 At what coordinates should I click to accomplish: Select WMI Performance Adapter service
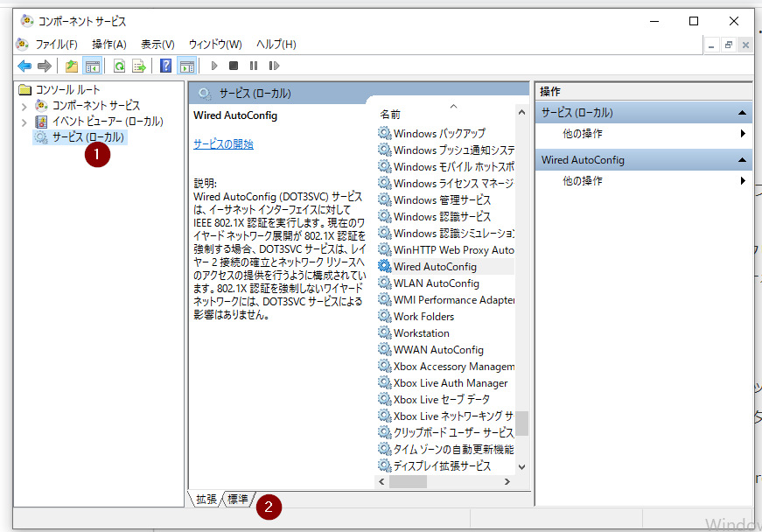445,300
